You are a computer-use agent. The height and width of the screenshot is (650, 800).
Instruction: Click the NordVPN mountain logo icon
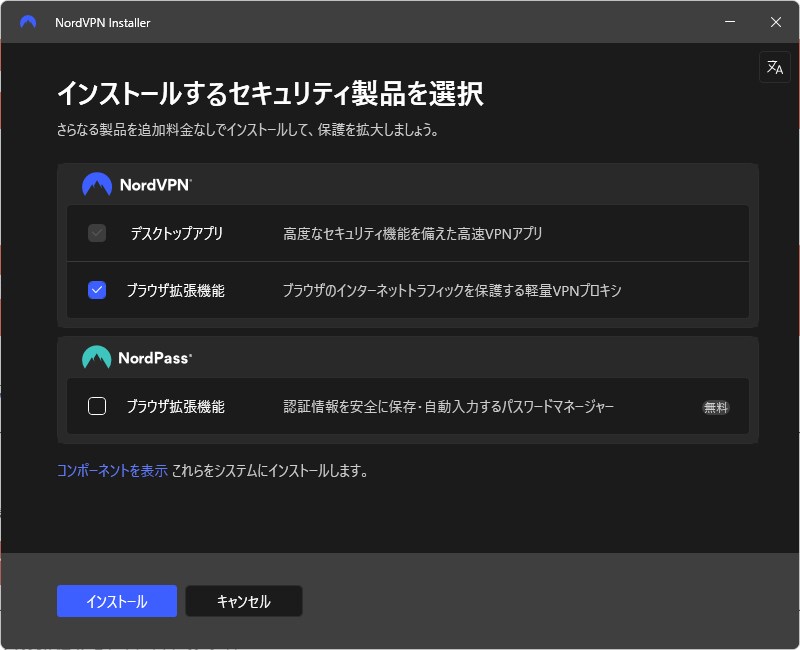[x=97, y=185]
